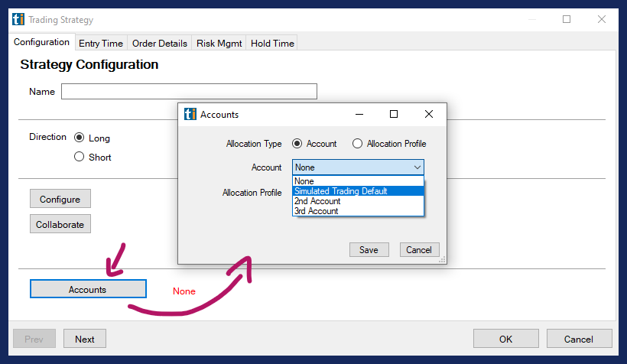The height and width of the screenshot is (364, 627).
Task: Select the Short direction radio button
Action: 79,158
